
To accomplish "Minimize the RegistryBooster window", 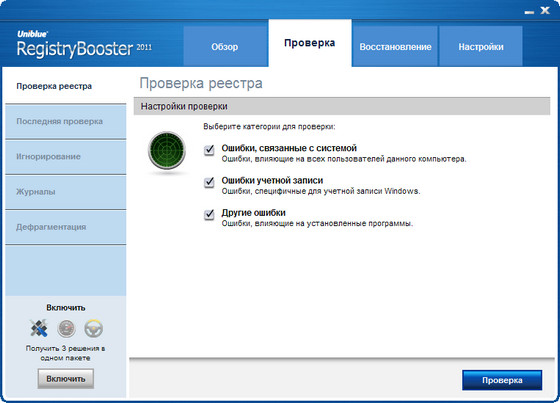I will [x=529, y=12].
